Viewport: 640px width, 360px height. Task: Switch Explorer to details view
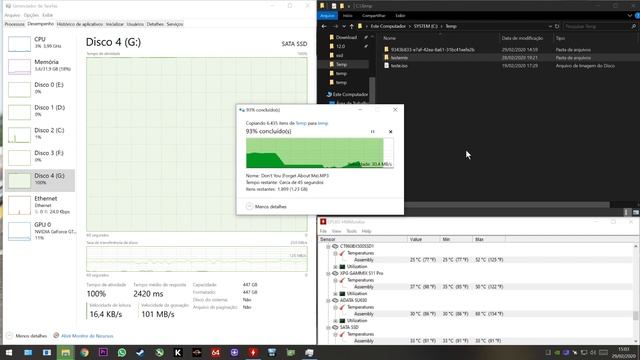click(x=627, y=212)
